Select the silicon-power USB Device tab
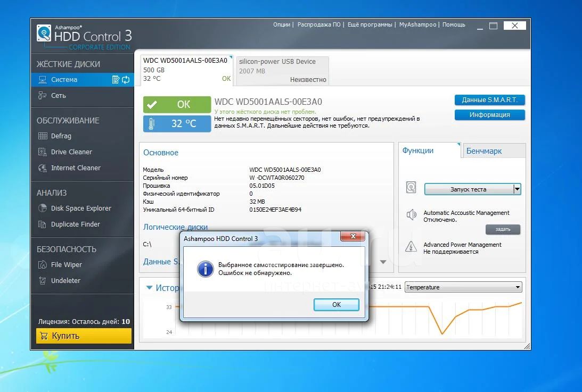Image resolution: width=582 pixels, height=392 pixels. pos(282,70)
